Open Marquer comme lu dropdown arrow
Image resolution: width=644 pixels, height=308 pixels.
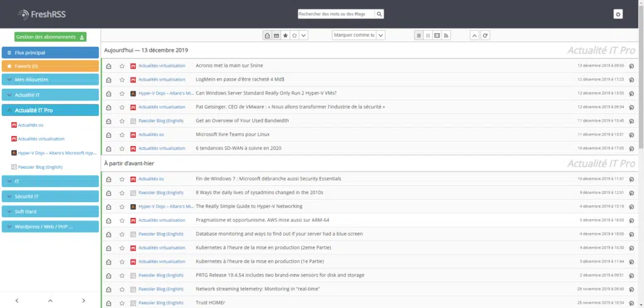380,36
